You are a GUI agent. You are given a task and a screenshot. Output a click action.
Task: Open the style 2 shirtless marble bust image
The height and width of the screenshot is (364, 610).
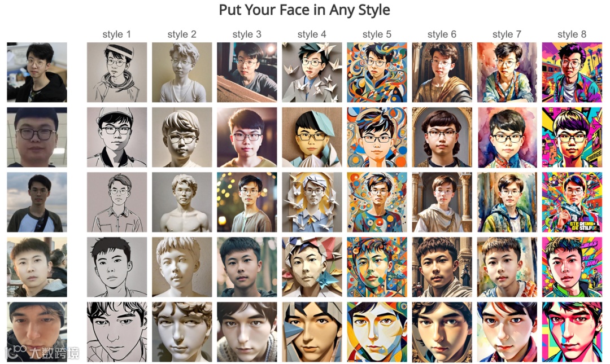(x=182, y=202)
